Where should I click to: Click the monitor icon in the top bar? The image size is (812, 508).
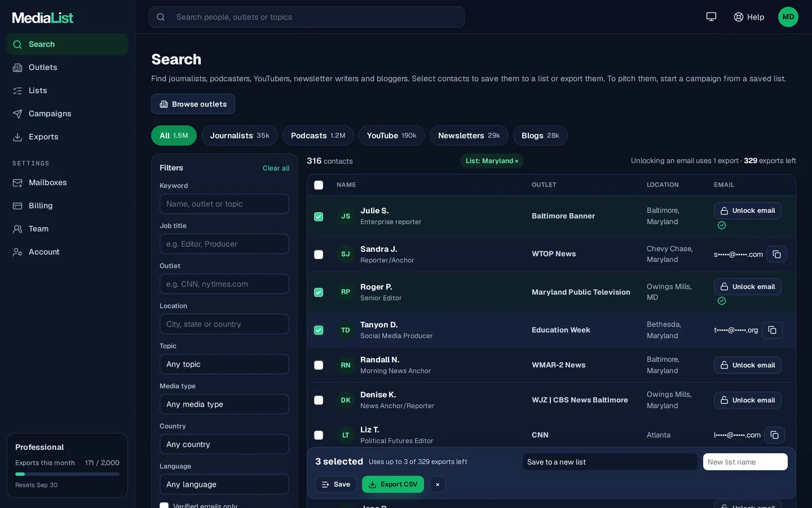pos(711,17)
